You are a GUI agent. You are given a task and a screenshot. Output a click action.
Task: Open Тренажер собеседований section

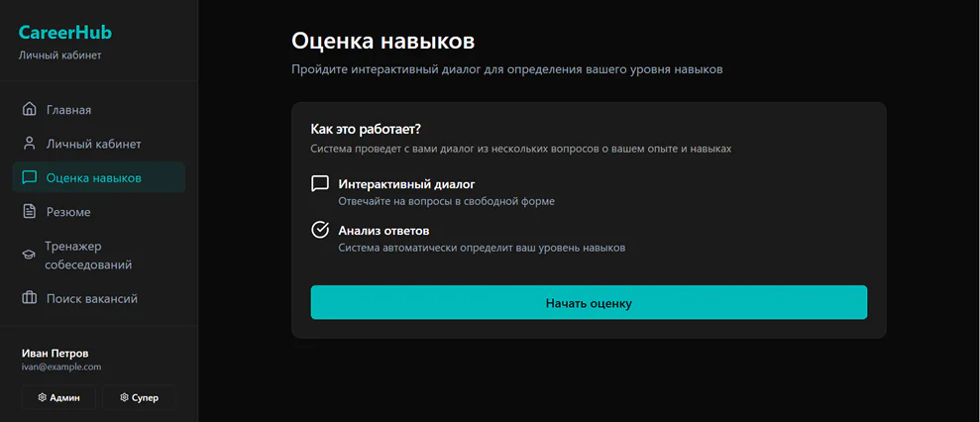(x=88, y=256)
